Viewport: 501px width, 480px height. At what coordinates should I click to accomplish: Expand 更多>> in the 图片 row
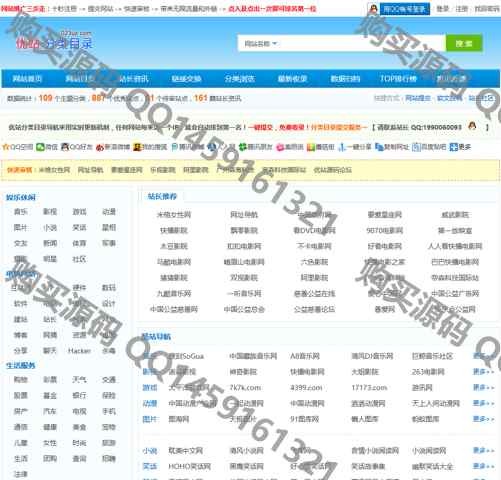(483, 419)
